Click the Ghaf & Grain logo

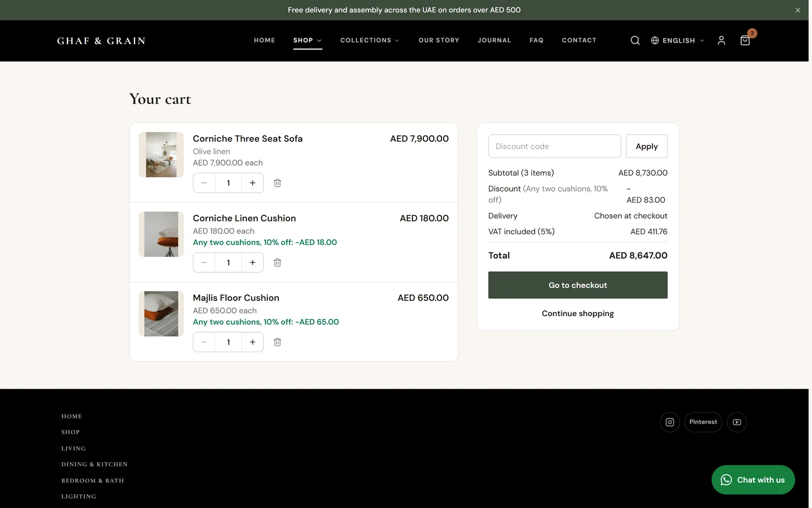[101, 41]
